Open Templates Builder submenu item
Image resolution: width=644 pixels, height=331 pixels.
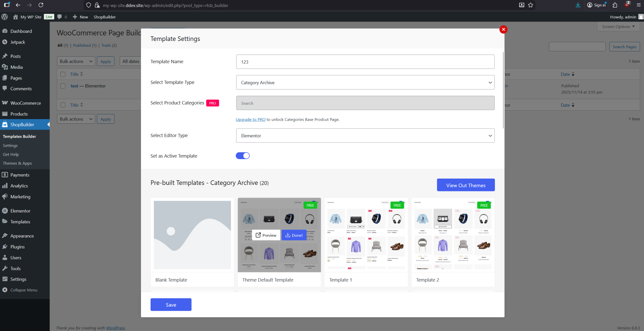[x=19, y=136]
